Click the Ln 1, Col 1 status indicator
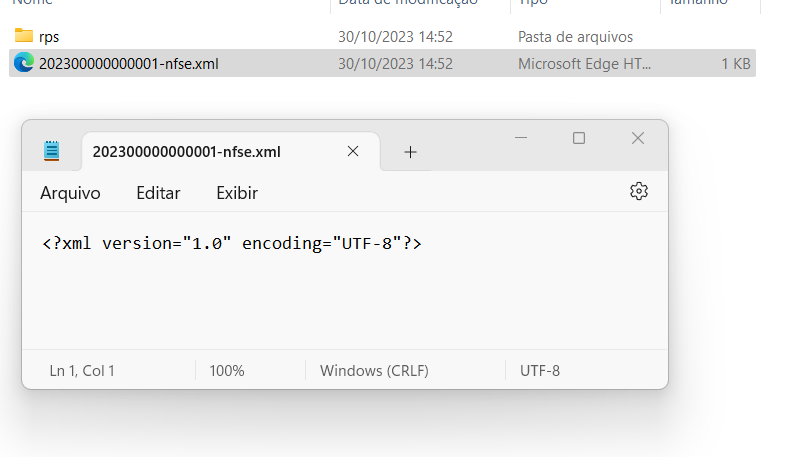 coord(82,371)
